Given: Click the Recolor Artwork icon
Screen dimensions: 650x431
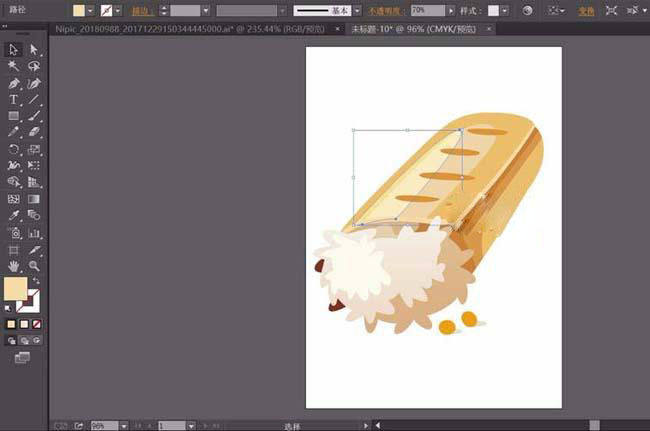Looking at the screenshot, I should pos(527,10).
